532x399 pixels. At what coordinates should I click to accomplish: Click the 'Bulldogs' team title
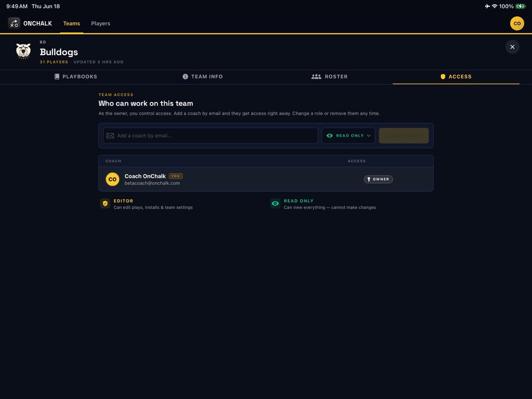(59, 52)
